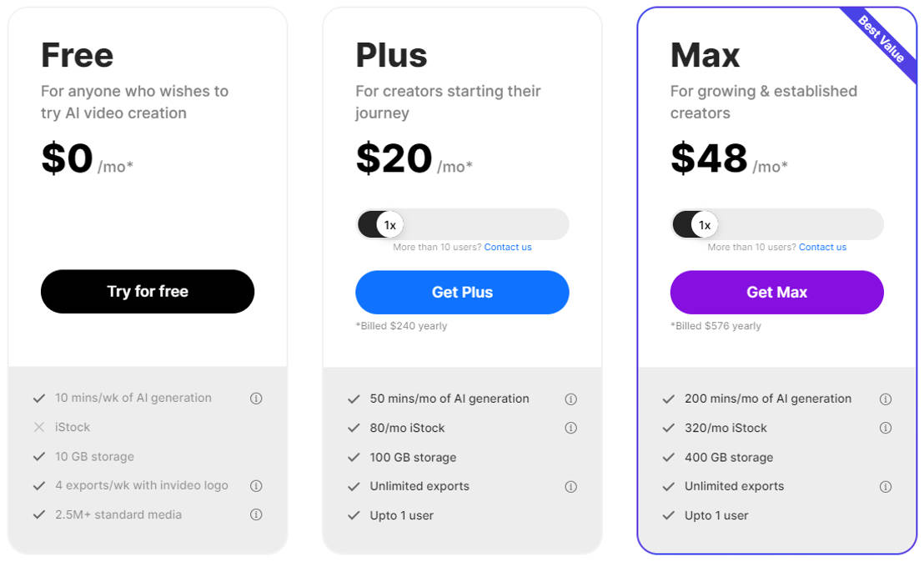Show info for 200 mins/mo AI generation
The height and width of the screenshot is (562, 924).
(x=886, y=399)
